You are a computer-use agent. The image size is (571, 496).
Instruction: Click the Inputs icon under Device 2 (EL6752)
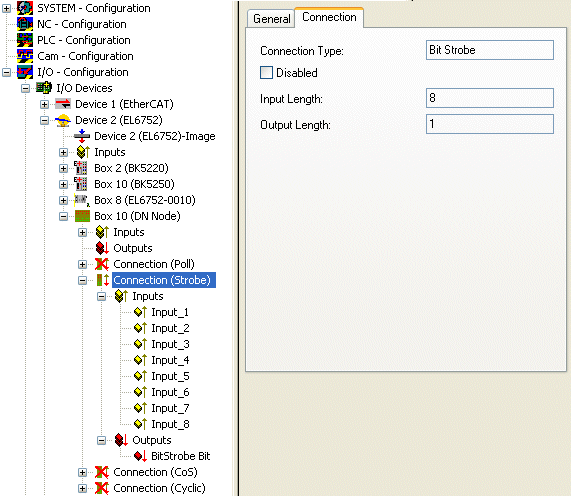click(x=83, y=152)
